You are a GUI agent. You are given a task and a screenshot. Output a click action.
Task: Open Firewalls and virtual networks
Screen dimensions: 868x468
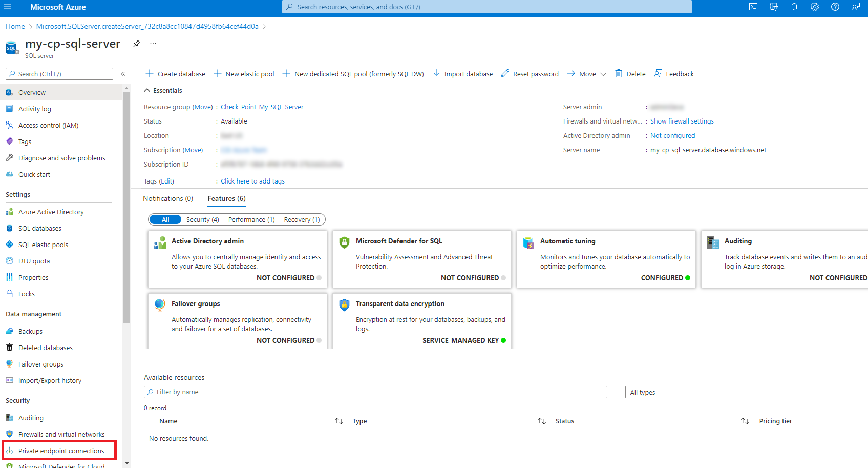pyautogui.click(x=61, y=434)
